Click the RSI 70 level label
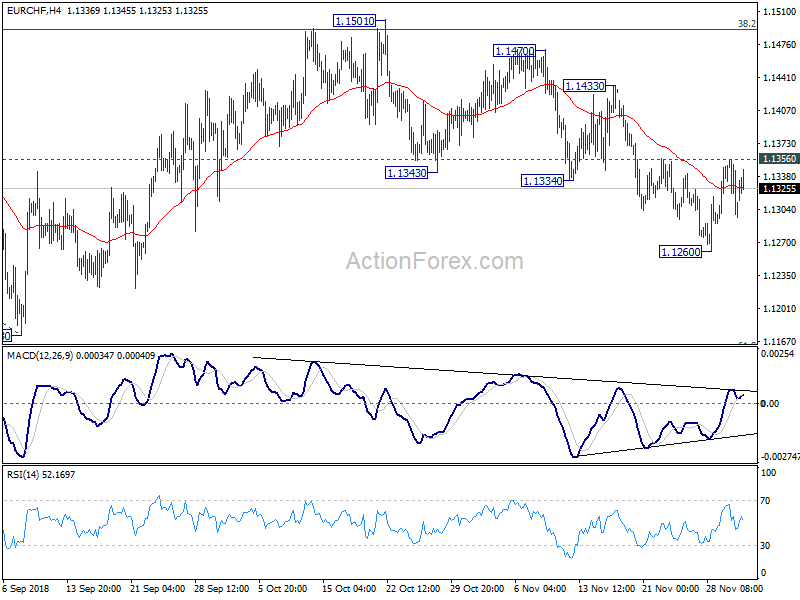The height and width of the screenshot is (600, 800). (x=765, y=501)
